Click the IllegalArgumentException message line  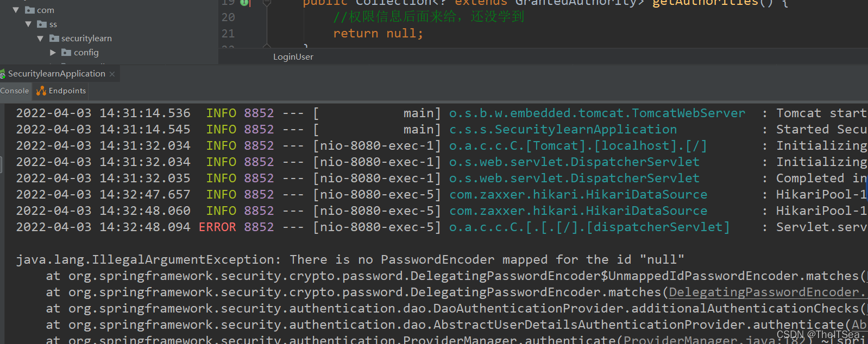pyautogui.click(x=350, y=259)
